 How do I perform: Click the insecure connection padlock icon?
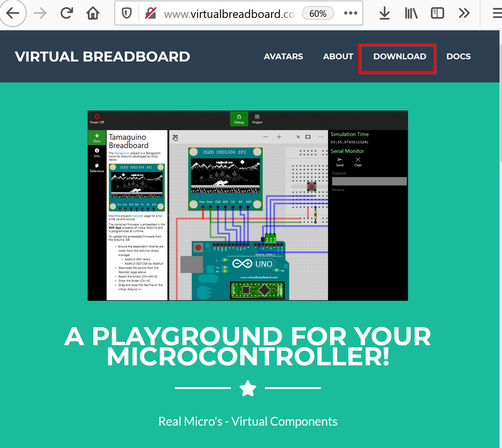pyautogui.click(x=151, y=13)
